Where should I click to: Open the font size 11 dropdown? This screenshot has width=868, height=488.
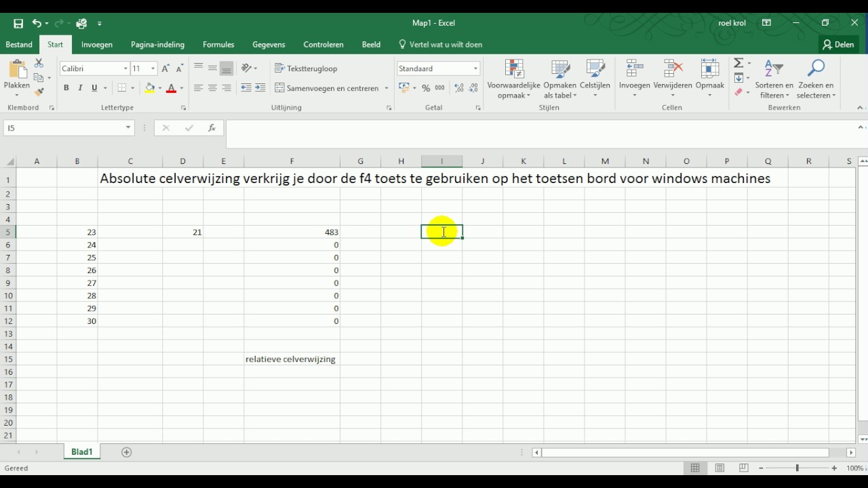click(x=153, y=68)
